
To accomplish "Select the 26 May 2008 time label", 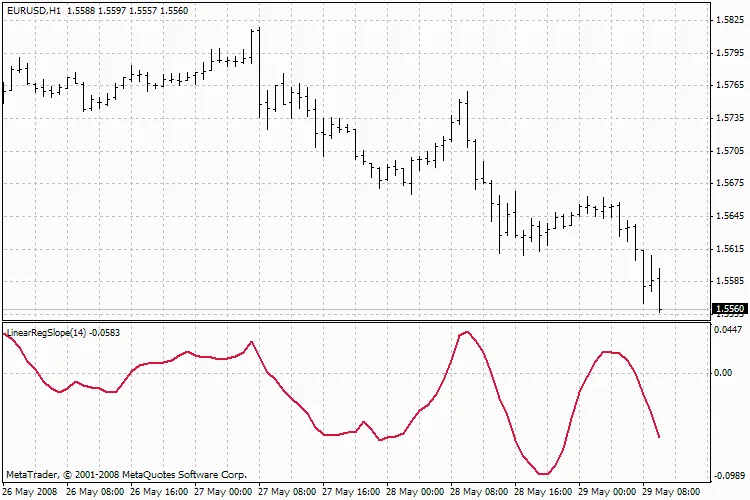I will (30, 492).
